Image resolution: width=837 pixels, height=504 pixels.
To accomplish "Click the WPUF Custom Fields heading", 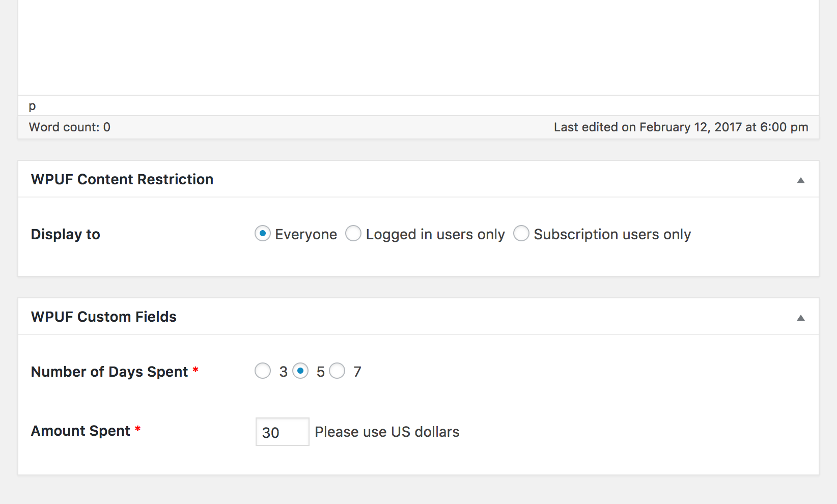I will point(104,317).
